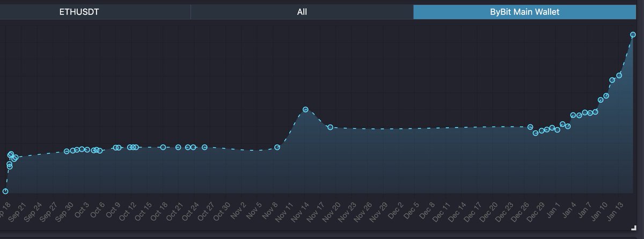Select the All tab
Viewport: 644px width, 239px height.
(302, 11)
